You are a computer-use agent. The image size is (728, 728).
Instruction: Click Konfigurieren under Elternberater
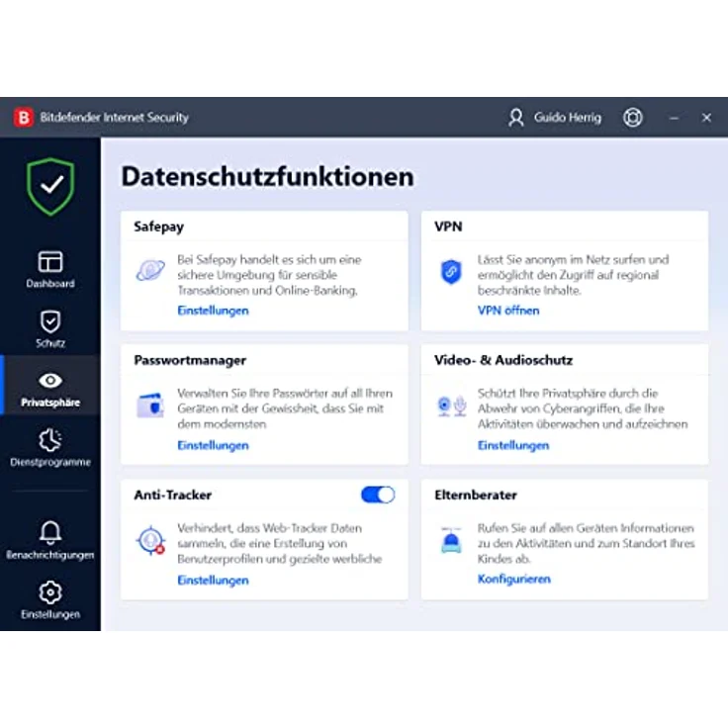coord(514,579)
